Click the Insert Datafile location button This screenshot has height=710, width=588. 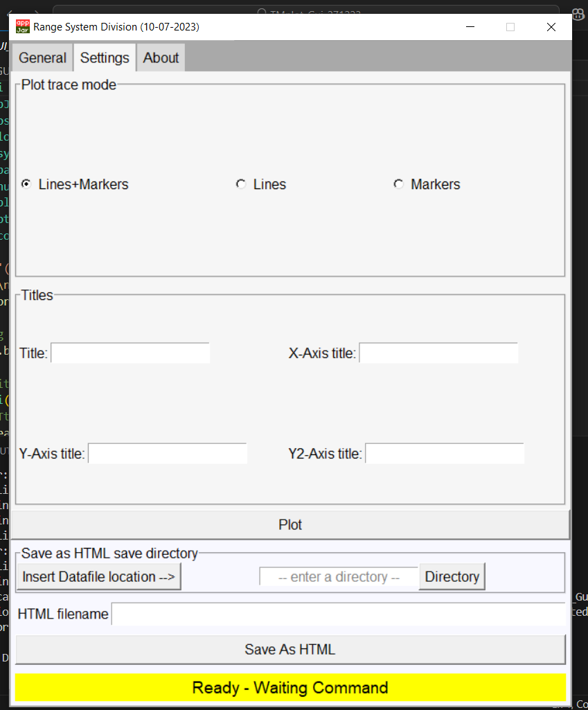click(98, 576)
